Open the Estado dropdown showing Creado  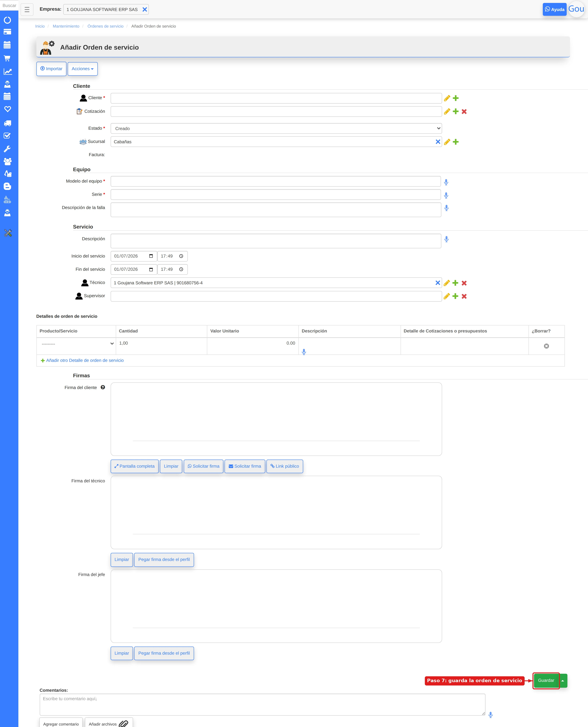point(276,128)
